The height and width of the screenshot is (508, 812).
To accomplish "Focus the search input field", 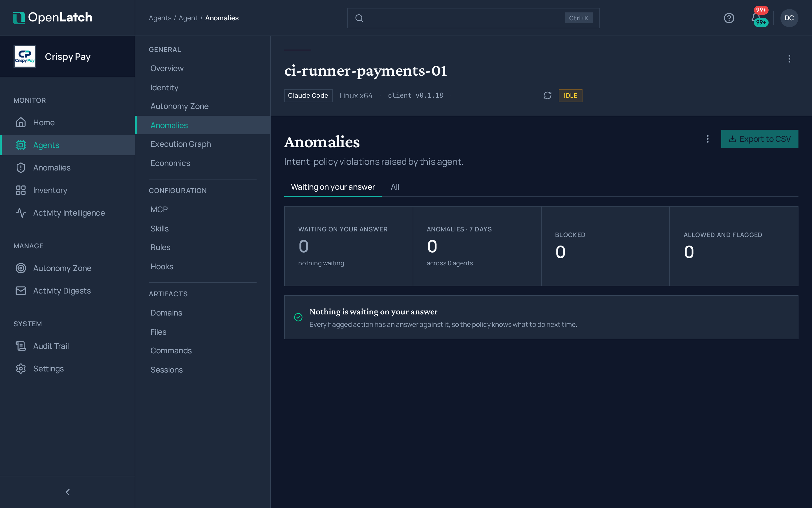I will point(473,18).
